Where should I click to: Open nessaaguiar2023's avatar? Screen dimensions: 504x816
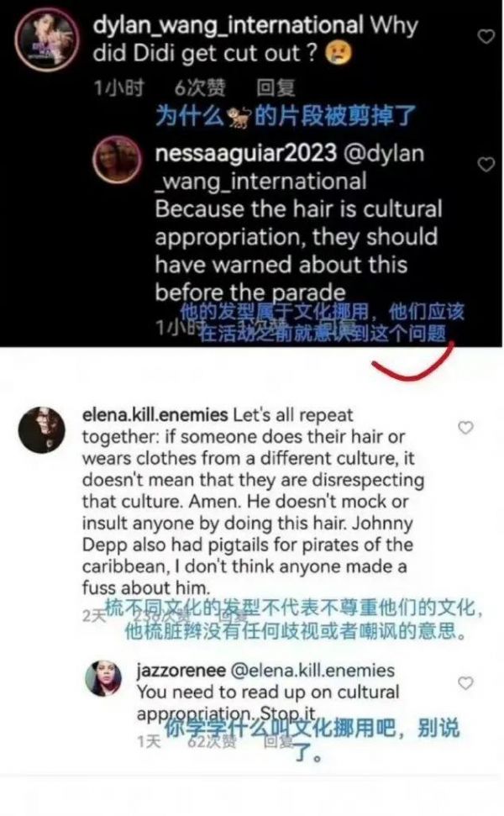(117, 160)
